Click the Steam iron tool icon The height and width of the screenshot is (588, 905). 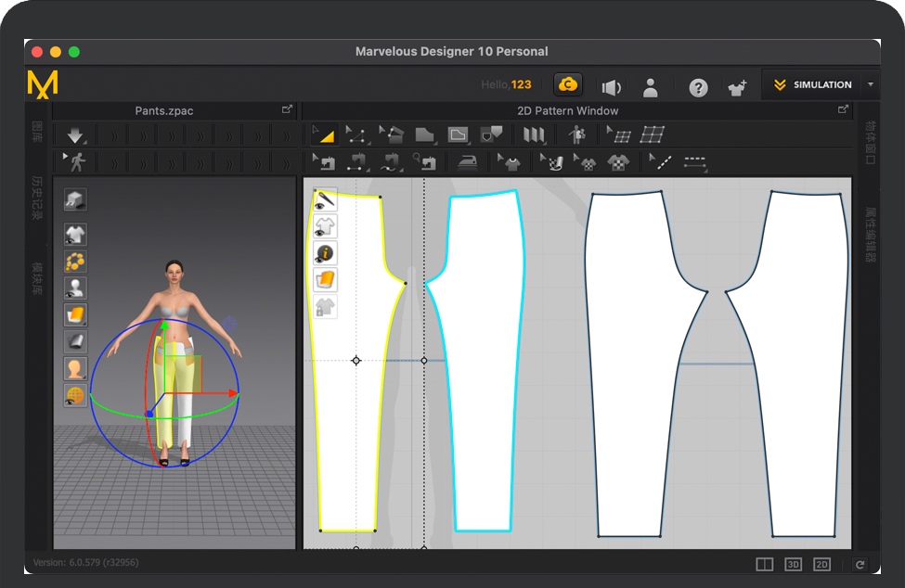(x=469, y=162)
